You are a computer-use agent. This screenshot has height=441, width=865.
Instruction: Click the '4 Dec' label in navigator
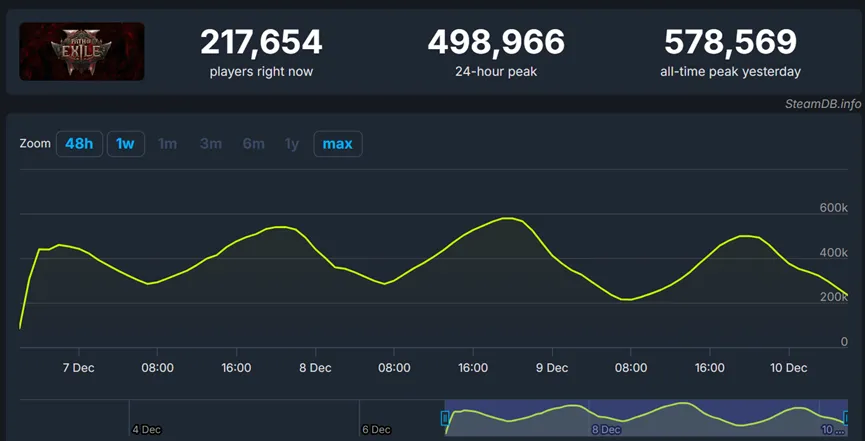147,429
